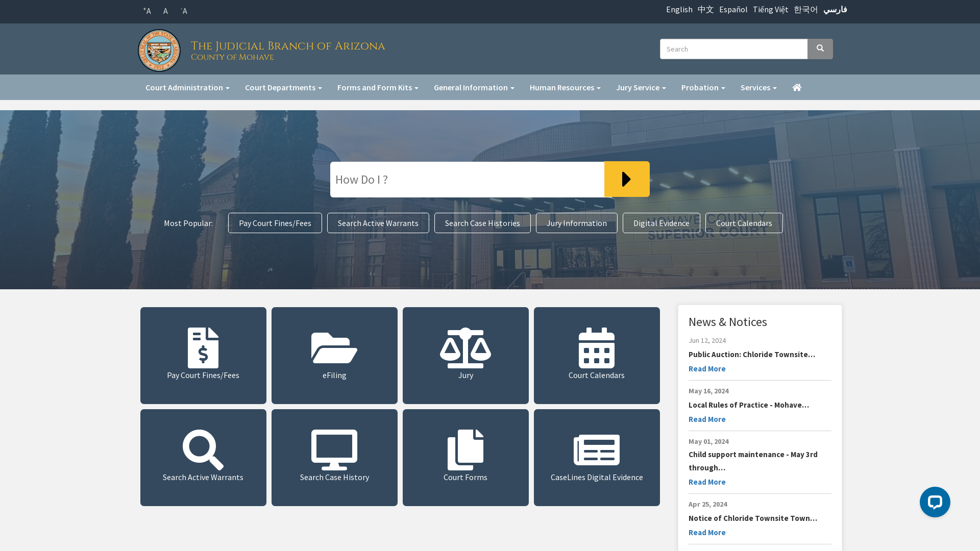Open the Pay Court Fines/Fees dollar tile
Viewport: 980px width, 551px height.
click(x=203, y=355)
